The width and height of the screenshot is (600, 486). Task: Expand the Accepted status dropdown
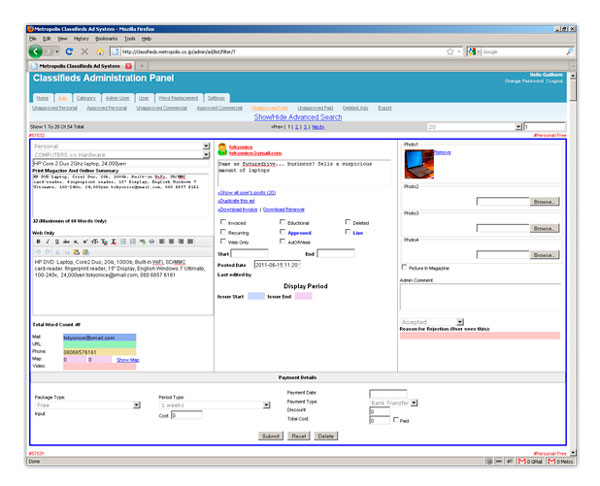(459, 322)
